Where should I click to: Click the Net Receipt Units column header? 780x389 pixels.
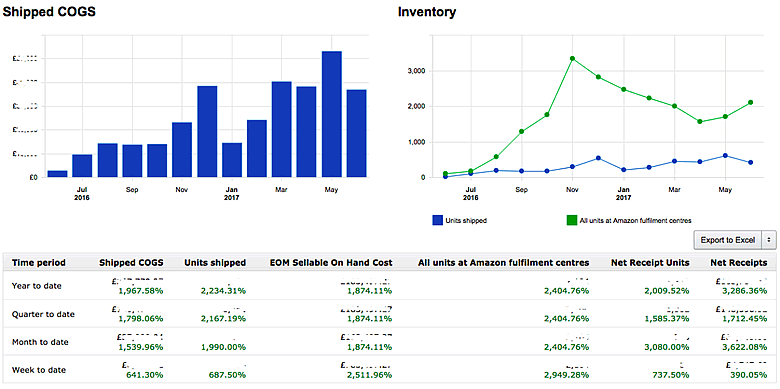[x=650, y=263]
